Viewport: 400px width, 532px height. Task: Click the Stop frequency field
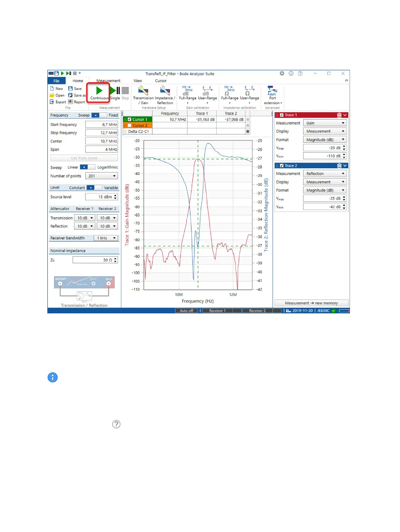pyautogui.click(x=101, y=133)
